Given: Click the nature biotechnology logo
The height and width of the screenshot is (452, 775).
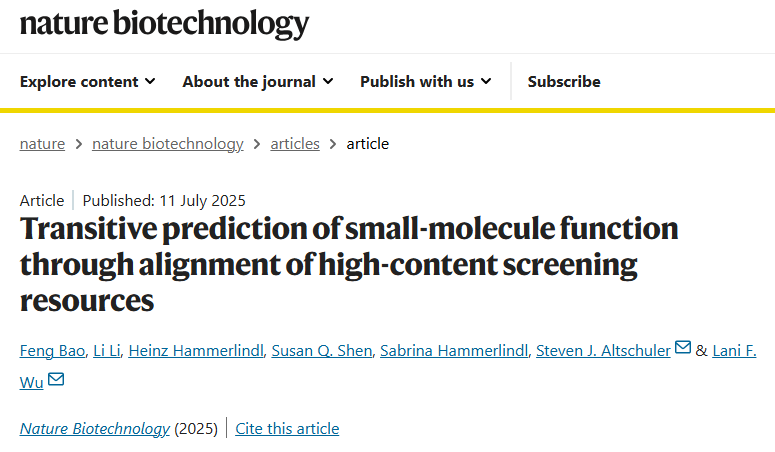Looking at the screenshot, I should tap(164, 23).
